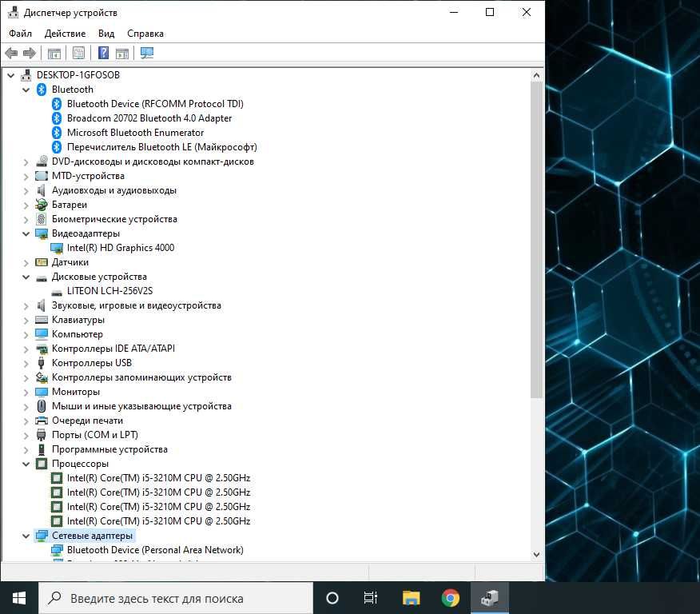Click the Клавиатуры keyboard icon
This screenshot has height=614, width=700.
[42, 320]
